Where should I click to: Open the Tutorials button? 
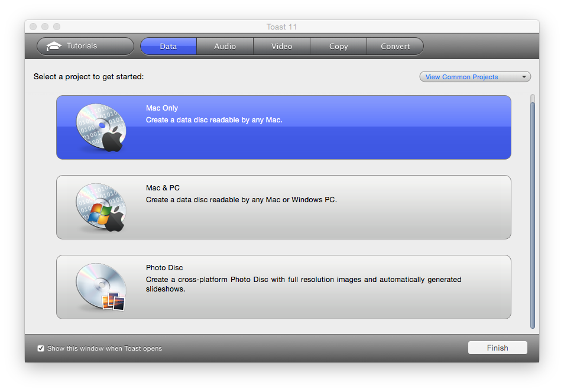click(85, 46)
